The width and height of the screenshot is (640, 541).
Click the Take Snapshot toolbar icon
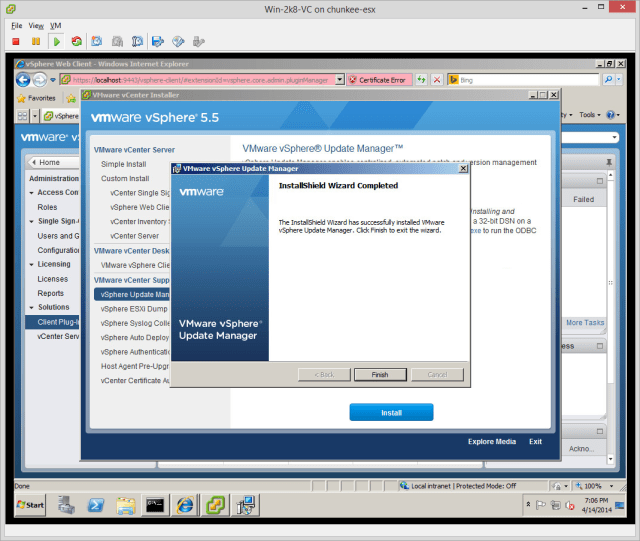97,41
